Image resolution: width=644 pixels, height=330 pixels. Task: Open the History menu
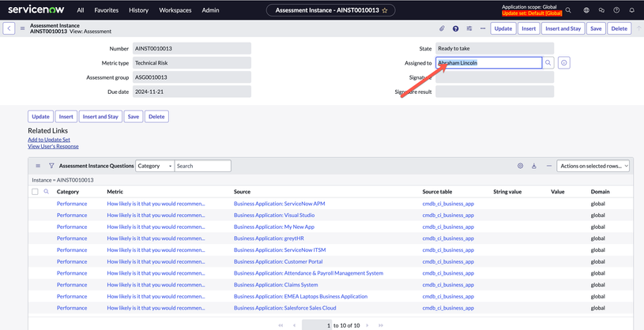click(x=139, y=10)
